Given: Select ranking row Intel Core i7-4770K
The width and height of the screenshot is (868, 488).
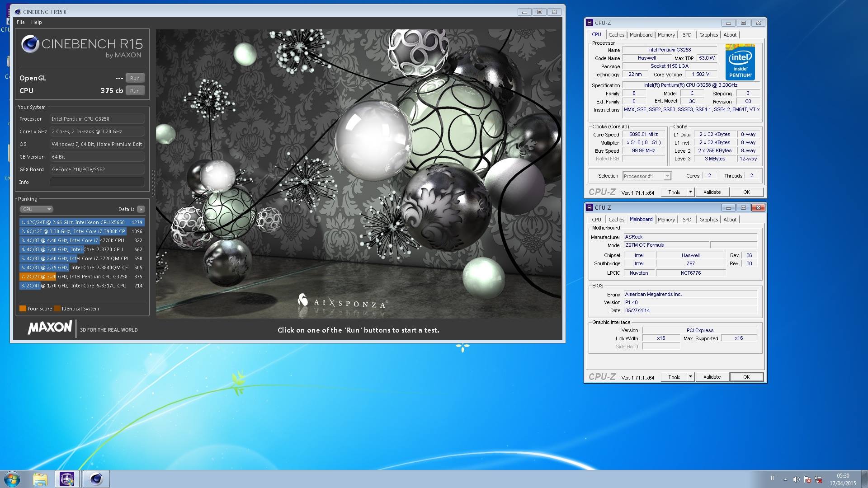Looking at the screenshot, I should (82, 240).
